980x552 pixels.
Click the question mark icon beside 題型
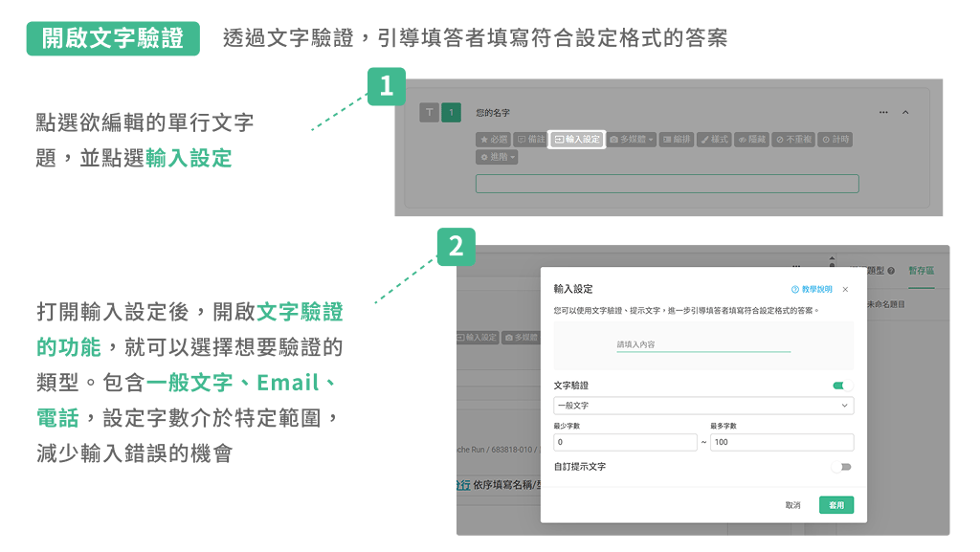[891, 271]
